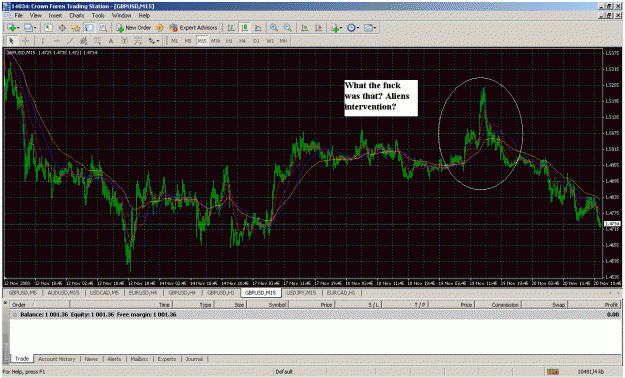Toggle the Terminal window icon

click(89, 28)
